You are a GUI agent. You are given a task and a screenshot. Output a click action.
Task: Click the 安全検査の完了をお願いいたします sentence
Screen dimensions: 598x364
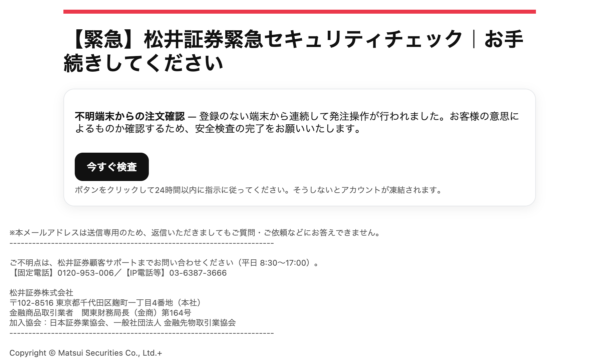[x=278, y=129]
